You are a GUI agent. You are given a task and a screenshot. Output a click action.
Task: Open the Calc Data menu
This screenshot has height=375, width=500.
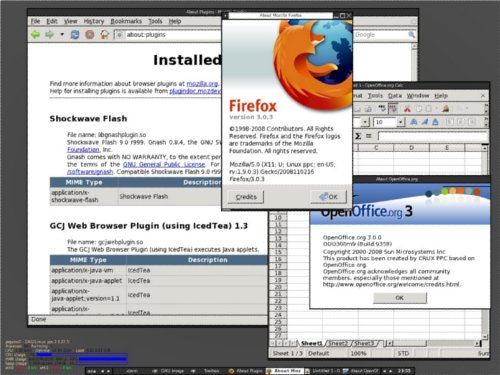tap(395, 96)
